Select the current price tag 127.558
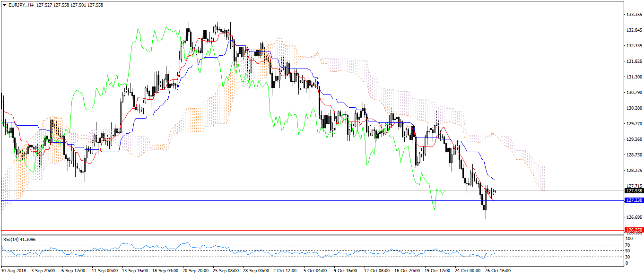This screenshot has height=276, width=644. coord(633,191)
